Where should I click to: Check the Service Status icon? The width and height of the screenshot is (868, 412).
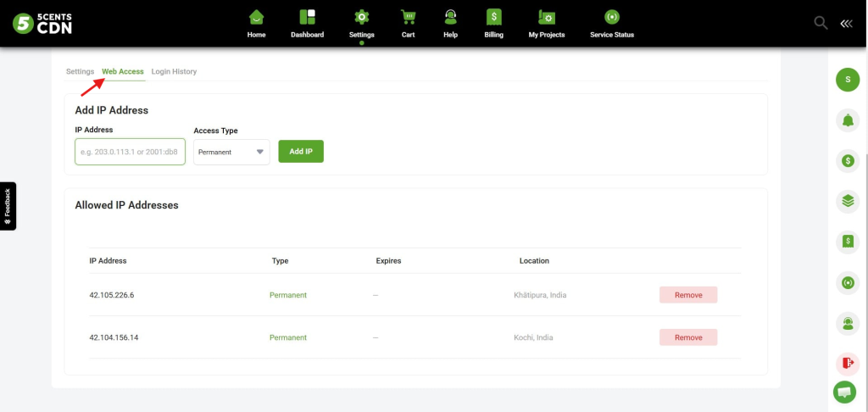coord(612,17)
